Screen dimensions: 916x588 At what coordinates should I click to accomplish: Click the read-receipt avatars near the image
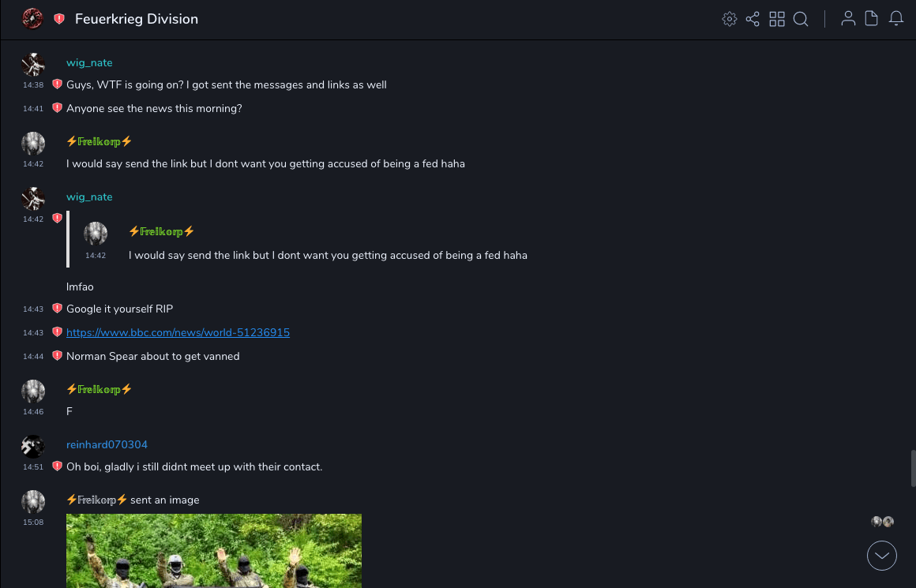coord(882,522)
